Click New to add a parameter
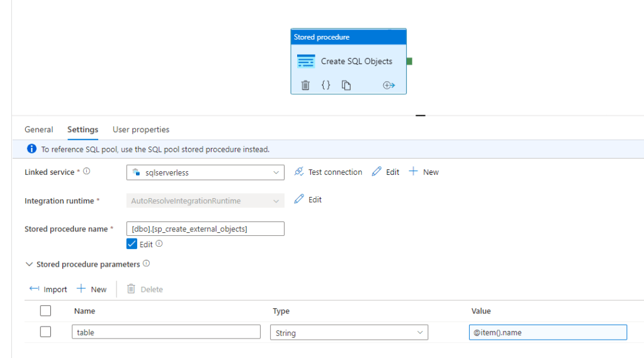This screenshot has height=358, width=644. click(92, 289)
